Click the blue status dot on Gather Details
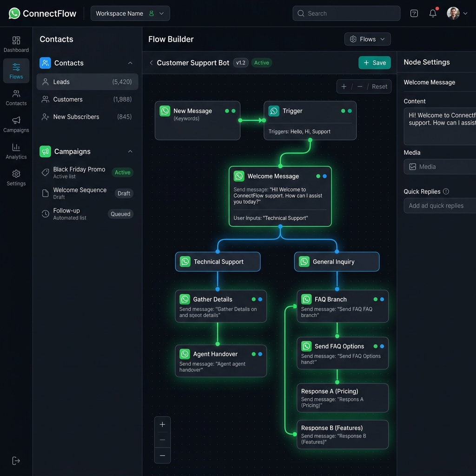Viewport: 476px width, 476px height. tap(260, 299)
